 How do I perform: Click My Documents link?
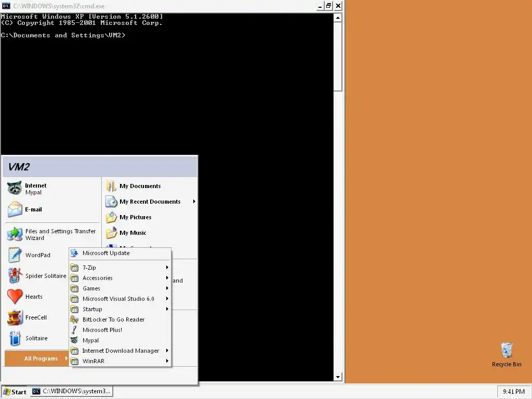tap(140, 186)
